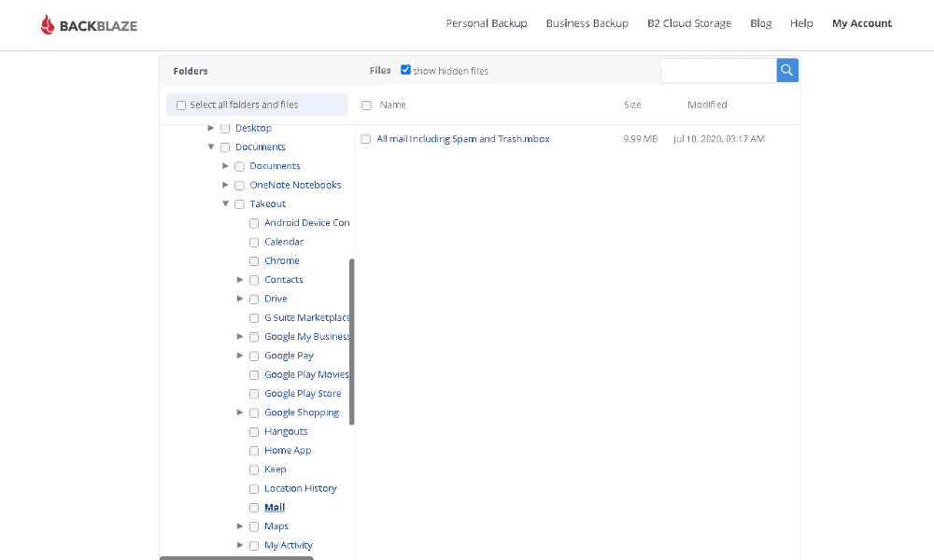The image size is (934, 560).
Task: Check the Hangouts folder checkbox
Action: pos(254,432)
